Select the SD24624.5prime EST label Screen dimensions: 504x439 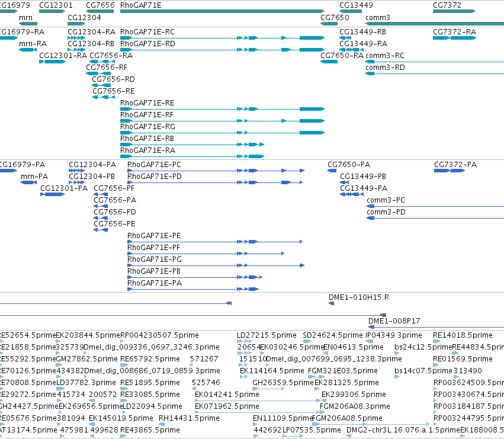[x=333, y=335]
